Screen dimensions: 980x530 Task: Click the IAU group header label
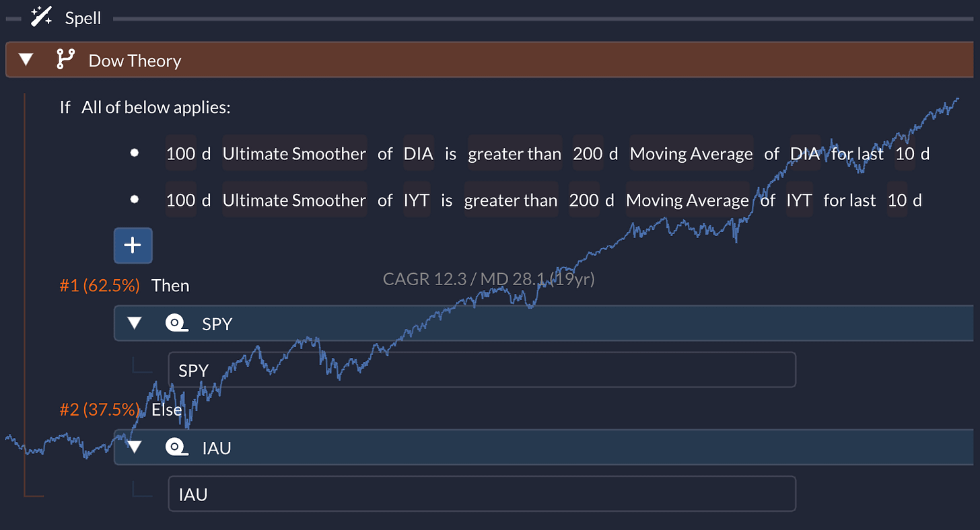[217, 447]
